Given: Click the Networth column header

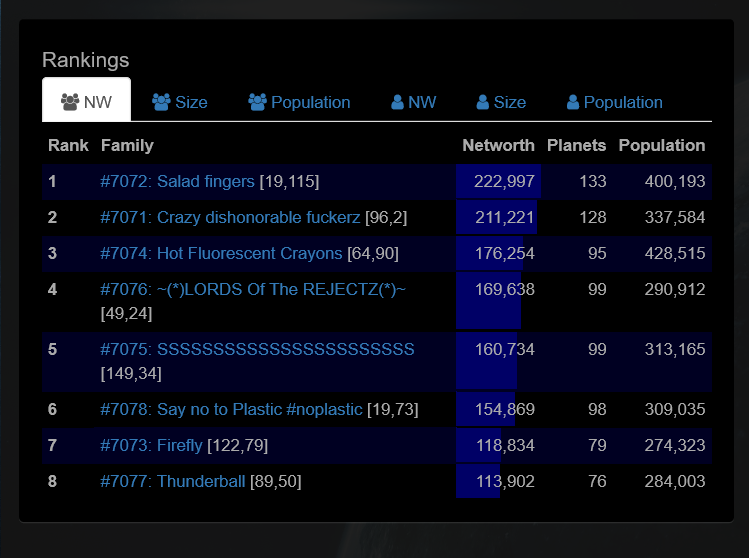Looking at the screenshot, I should 498,145.
